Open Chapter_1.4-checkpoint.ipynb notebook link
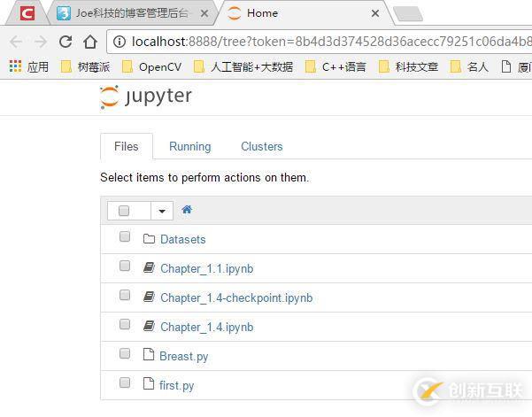 236,297
